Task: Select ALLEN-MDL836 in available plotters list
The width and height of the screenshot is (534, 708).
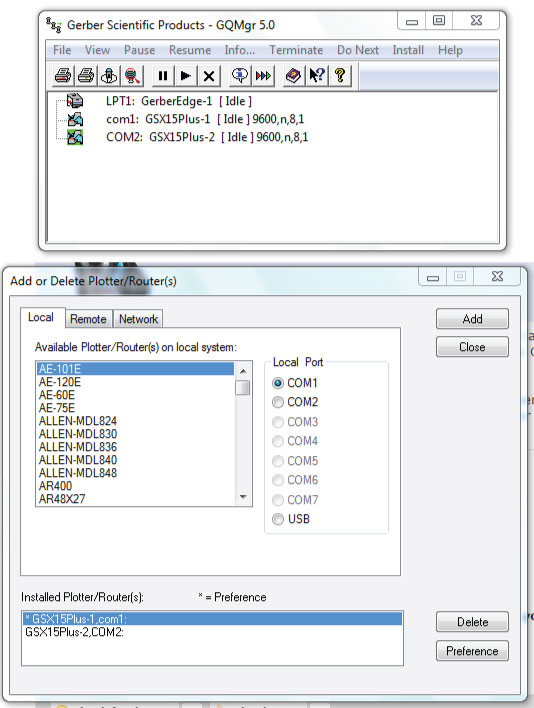Action: pos(78,447)
